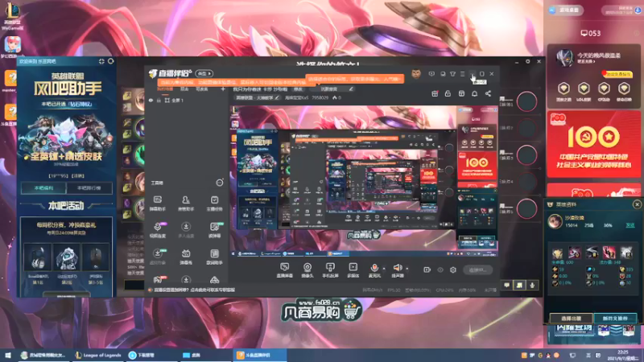644x362 pixels.
Task: Hide the 全屏 1 scene source via eye icon
Action: (x=151, y=100)
